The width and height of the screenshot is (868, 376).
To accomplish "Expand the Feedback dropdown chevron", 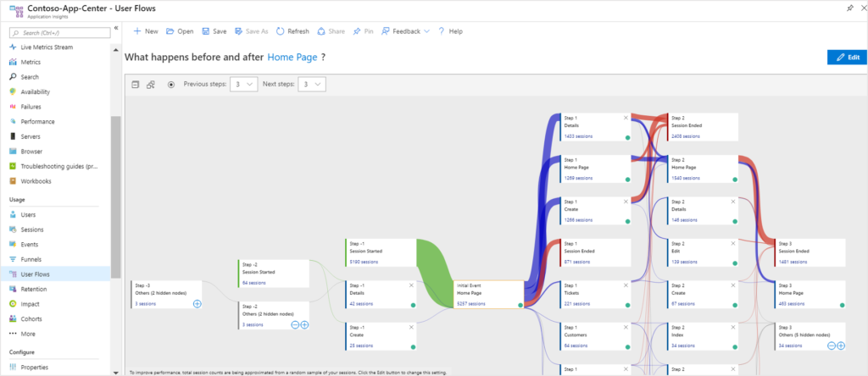I will (427, 31).
